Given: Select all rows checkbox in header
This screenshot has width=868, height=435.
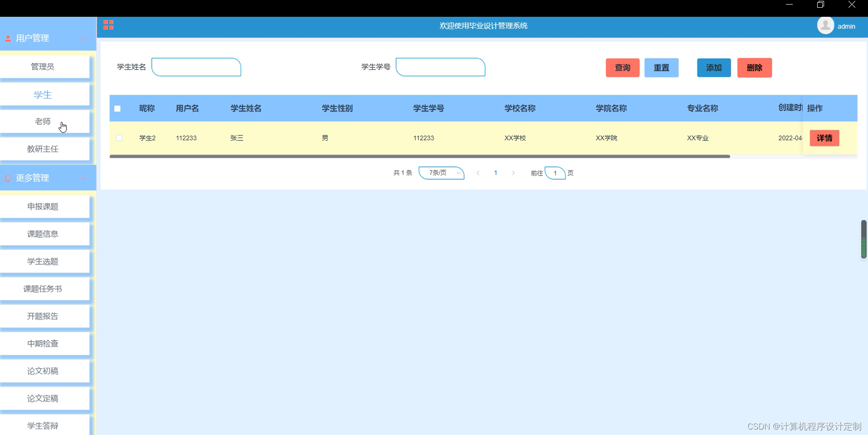Looking at the screenshot, I should pos(117,108).
